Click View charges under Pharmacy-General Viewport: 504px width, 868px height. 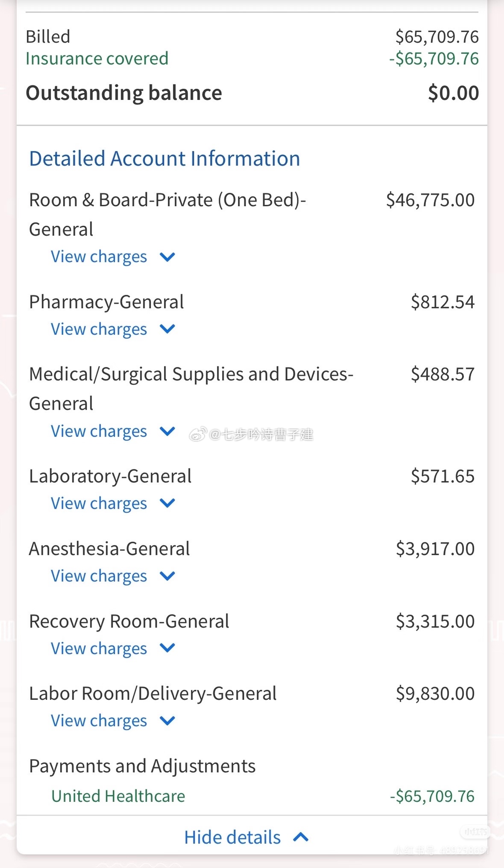[99, 329]
